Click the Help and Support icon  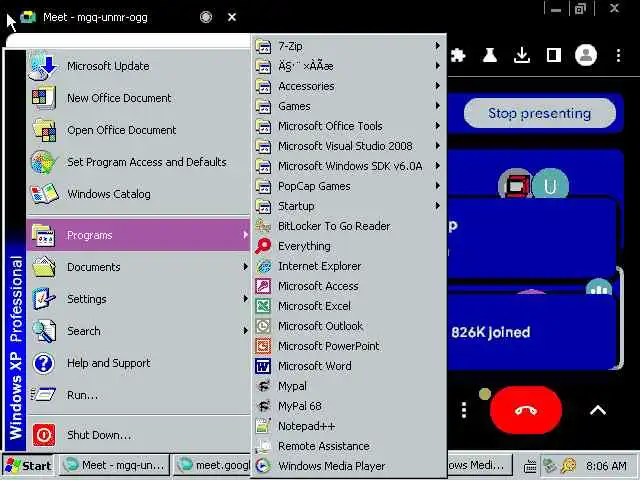pyautogui.click(x=43, y=363)
